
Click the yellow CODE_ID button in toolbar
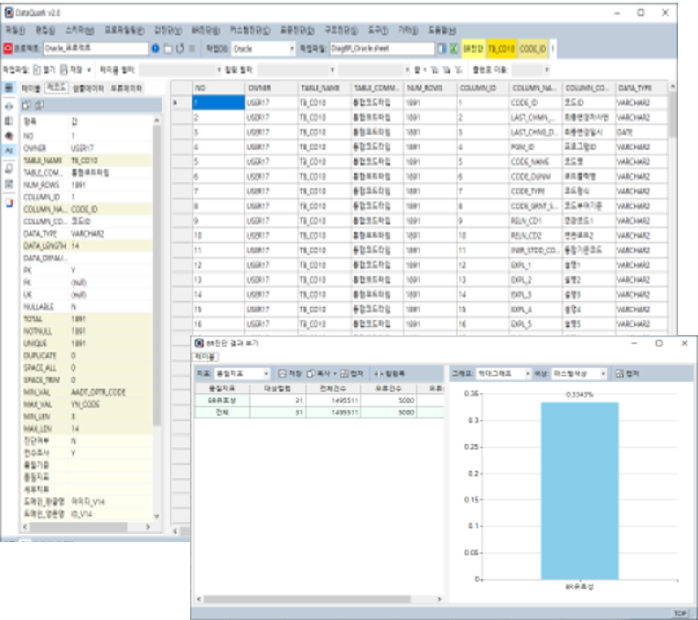point(533,48)
